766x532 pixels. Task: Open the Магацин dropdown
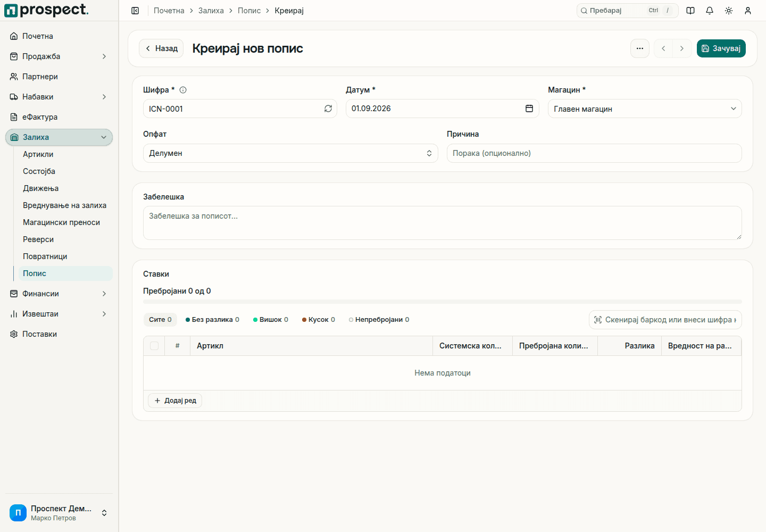click(645, 109)
